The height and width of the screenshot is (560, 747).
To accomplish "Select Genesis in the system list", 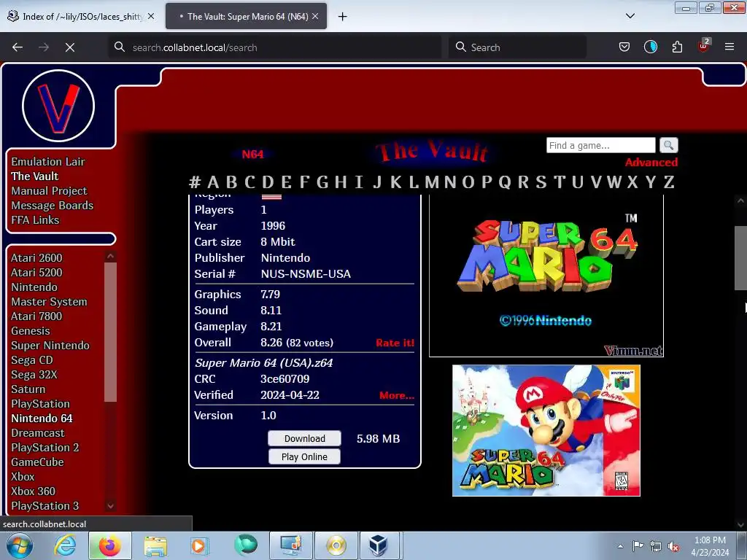I will tap(31, 331).
